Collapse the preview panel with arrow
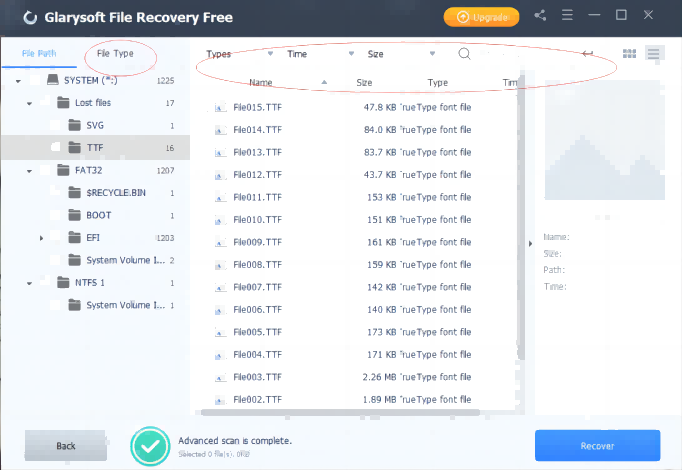Image resolution: width=682 pixels, height=470 pixels. point(530,243)
